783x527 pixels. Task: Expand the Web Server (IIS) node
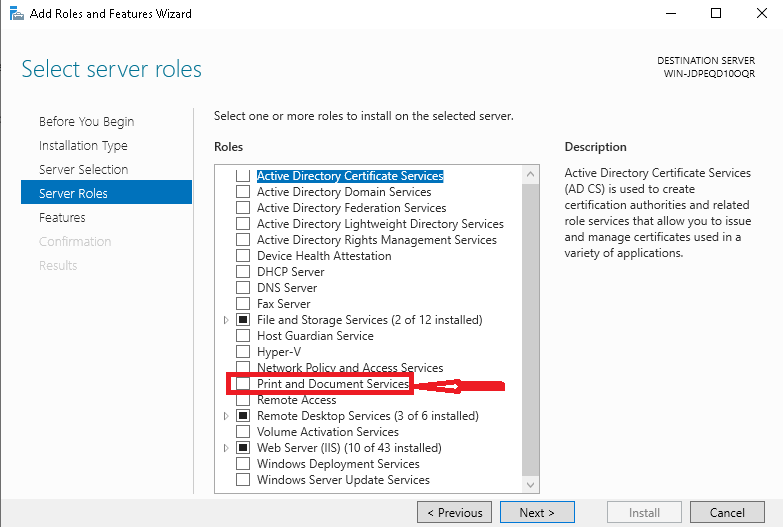(226, 448)
